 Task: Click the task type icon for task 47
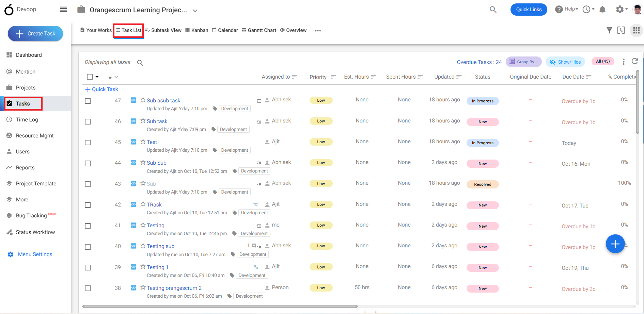pos(133,100)
